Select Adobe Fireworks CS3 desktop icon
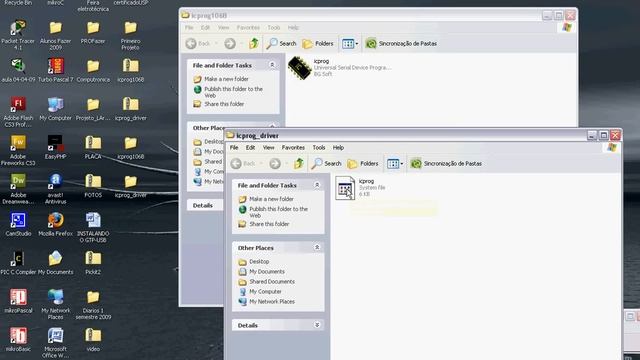Image resolution: width=640 pixels, height=360 pixels. [18, 150]
